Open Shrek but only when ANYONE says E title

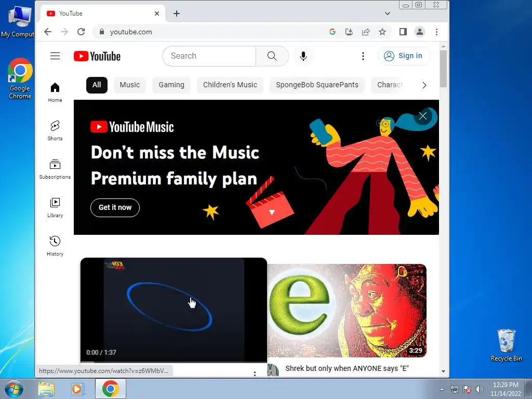[x=347, y=368]
